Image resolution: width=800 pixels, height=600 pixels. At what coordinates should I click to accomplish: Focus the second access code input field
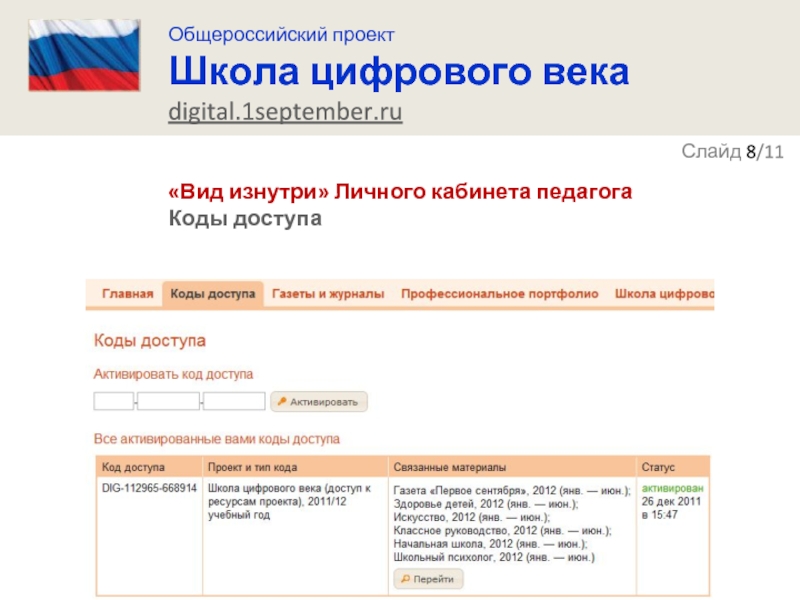coord(168,402)
